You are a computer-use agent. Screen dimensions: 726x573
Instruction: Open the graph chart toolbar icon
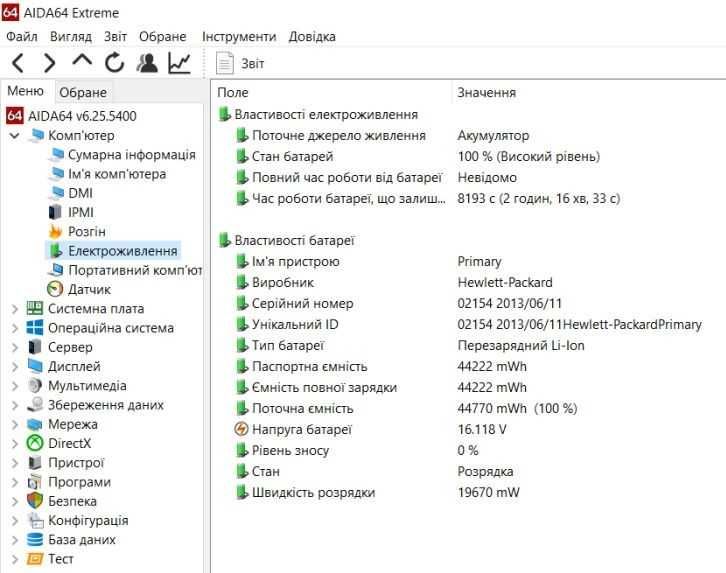[180, 63]
